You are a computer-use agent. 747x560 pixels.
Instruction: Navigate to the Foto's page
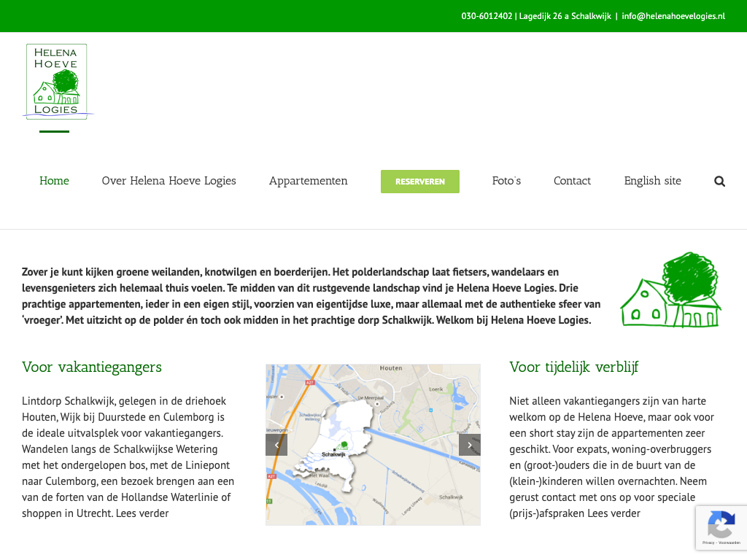coord(506,181)
